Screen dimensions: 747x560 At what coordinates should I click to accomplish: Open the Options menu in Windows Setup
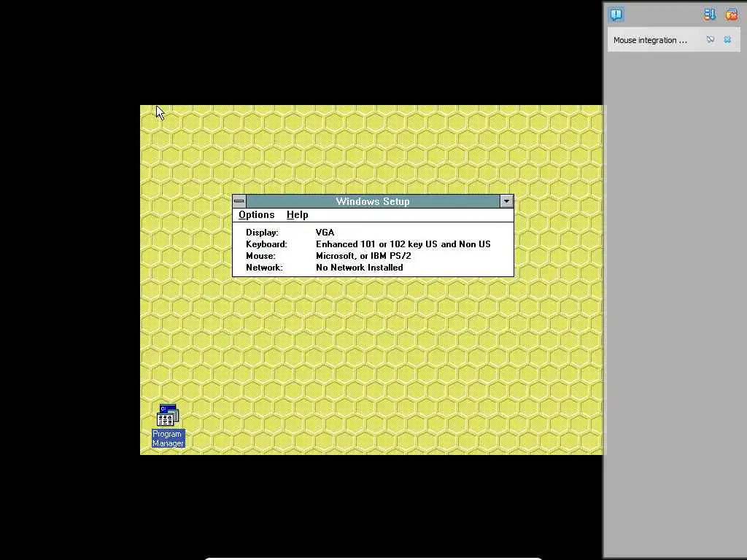coord(256,215)
